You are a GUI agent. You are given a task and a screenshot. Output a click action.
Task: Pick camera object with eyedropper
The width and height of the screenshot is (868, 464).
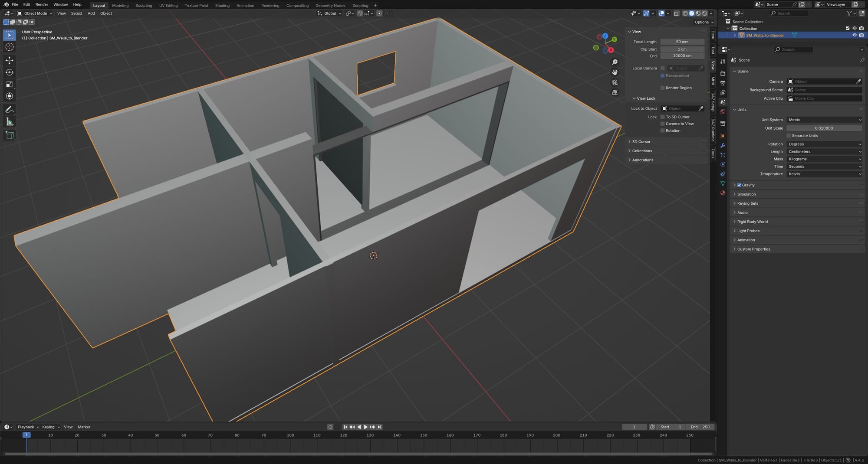click(x=858, y=82)
